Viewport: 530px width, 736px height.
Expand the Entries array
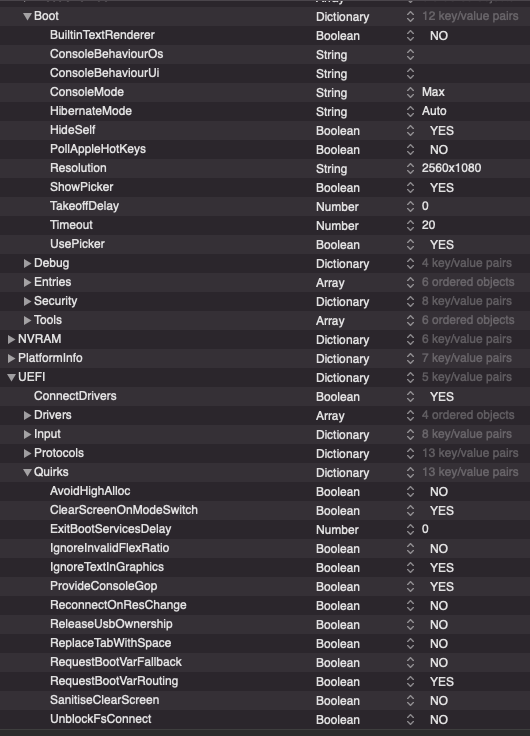tap(27, 282)
